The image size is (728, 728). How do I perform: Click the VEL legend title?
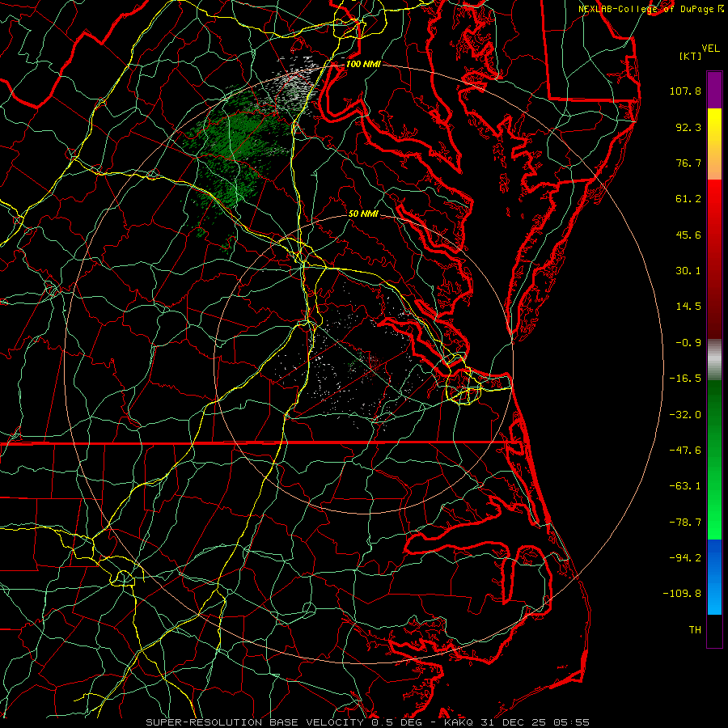[x=710, y=49]
